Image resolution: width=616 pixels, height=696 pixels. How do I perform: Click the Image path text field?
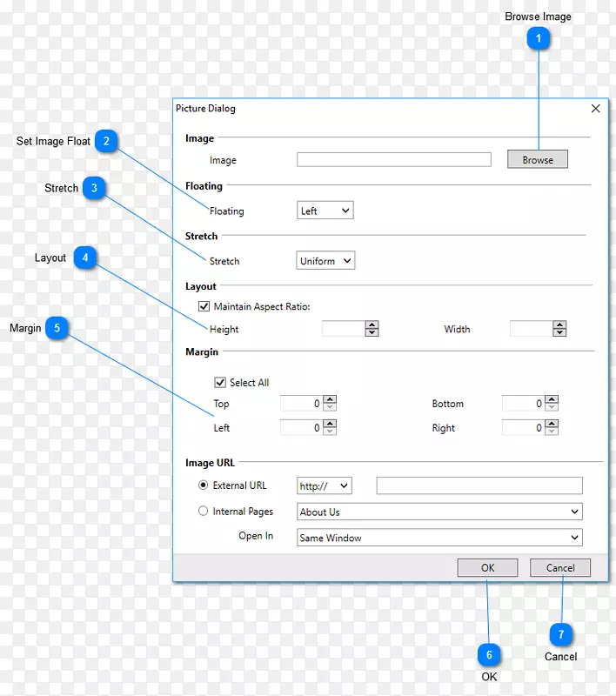point(394,160)
